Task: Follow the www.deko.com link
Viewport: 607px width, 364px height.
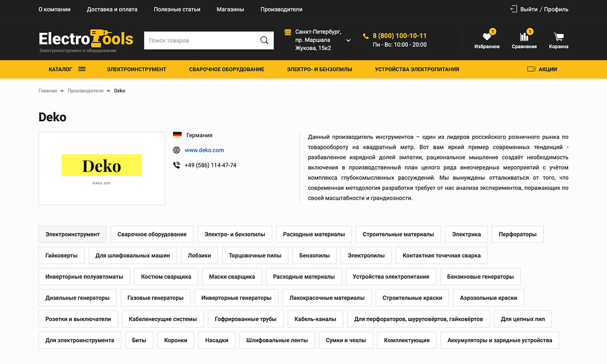Action: (x=205, y=150)
